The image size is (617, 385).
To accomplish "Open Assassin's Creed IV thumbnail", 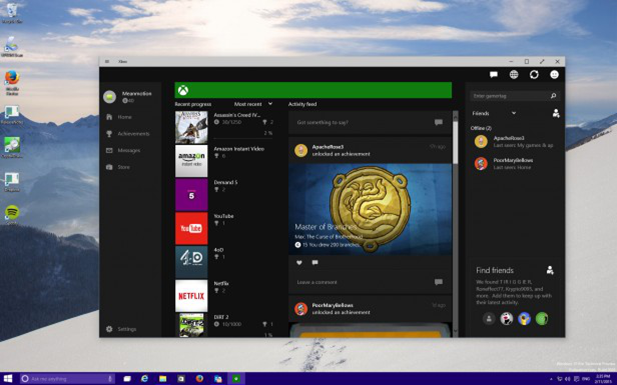I will click(x=191, y=127).
